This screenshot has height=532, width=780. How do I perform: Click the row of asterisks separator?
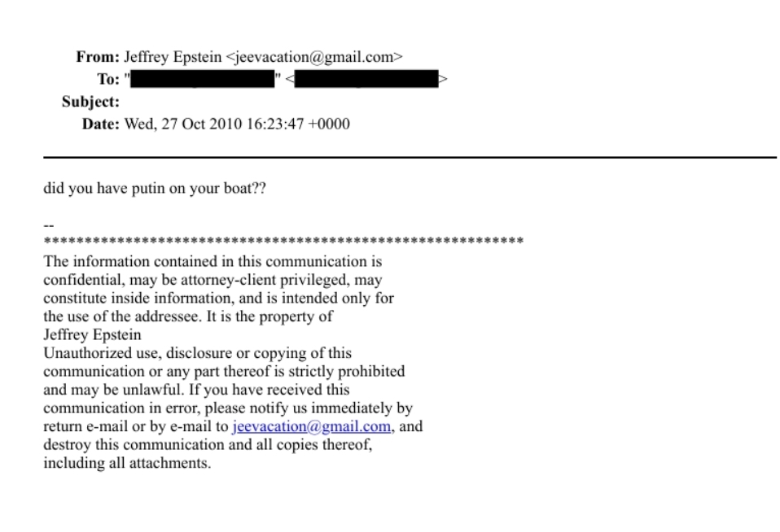283,242
